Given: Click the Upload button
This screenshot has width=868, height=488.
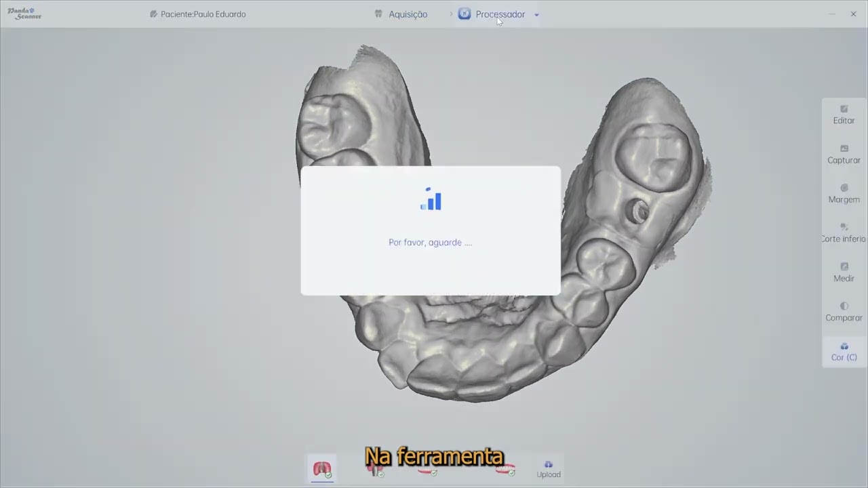Looking at the screenshot, I should (x=549, y=470).
